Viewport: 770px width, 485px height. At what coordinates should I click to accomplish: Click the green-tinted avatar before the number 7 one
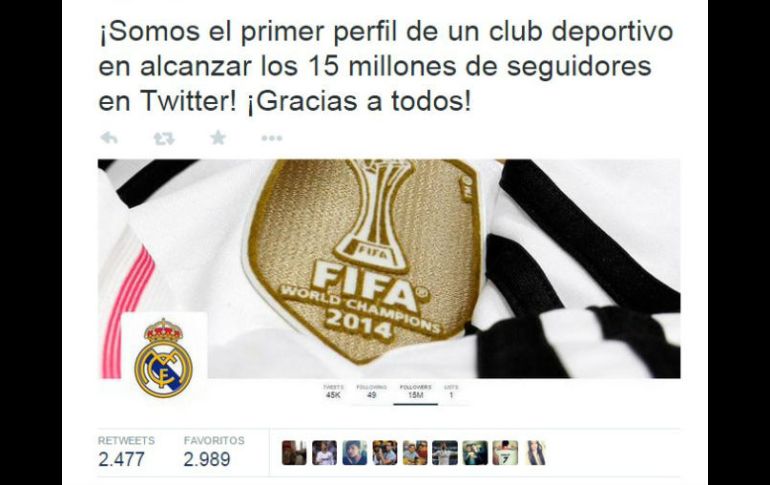(475, 453)
